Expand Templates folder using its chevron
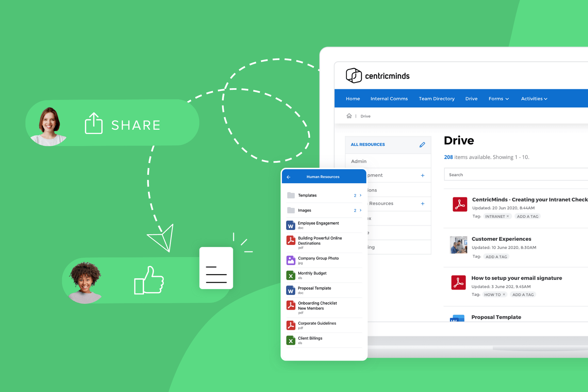This screenshot has height=392, width=588. [x=361, y=195]
